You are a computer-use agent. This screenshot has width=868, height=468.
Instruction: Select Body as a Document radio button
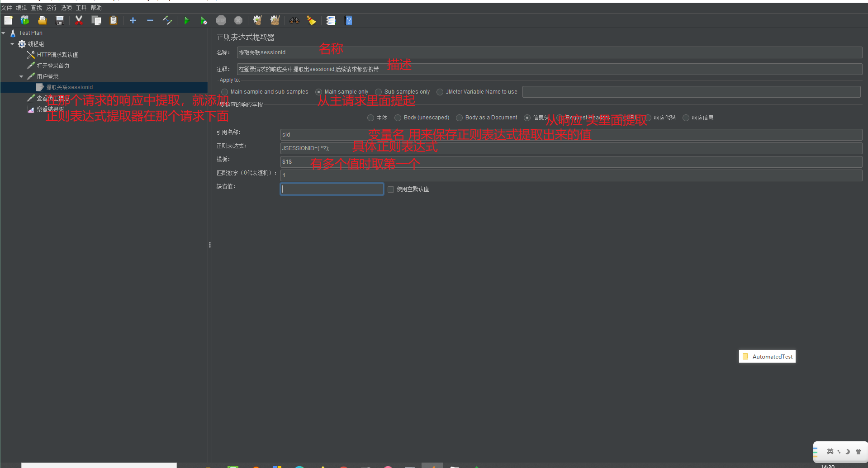[x=460, y=118]
